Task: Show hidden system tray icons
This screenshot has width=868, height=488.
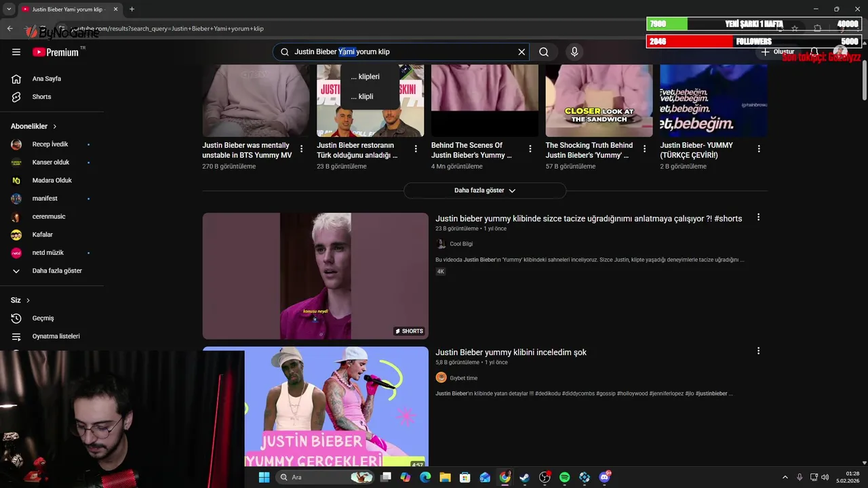Action: [785, 477]
